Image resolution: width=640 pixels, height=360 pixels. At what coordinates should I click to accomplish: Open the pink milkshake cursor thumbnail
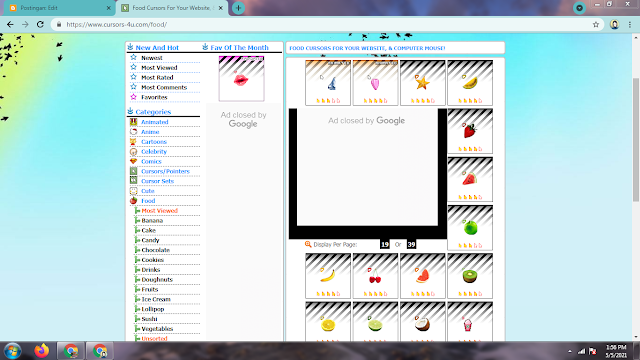coord(470,321)
